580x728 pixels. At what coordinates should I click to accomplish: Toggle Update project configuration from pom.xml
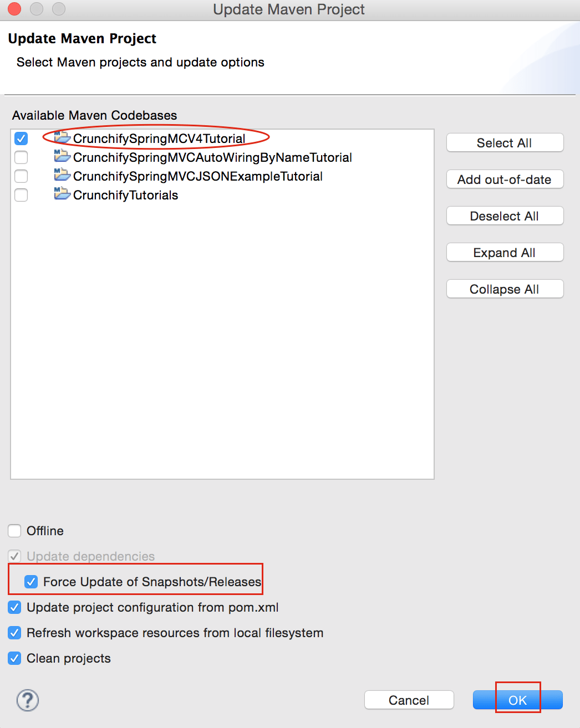(x=14, y=607)
